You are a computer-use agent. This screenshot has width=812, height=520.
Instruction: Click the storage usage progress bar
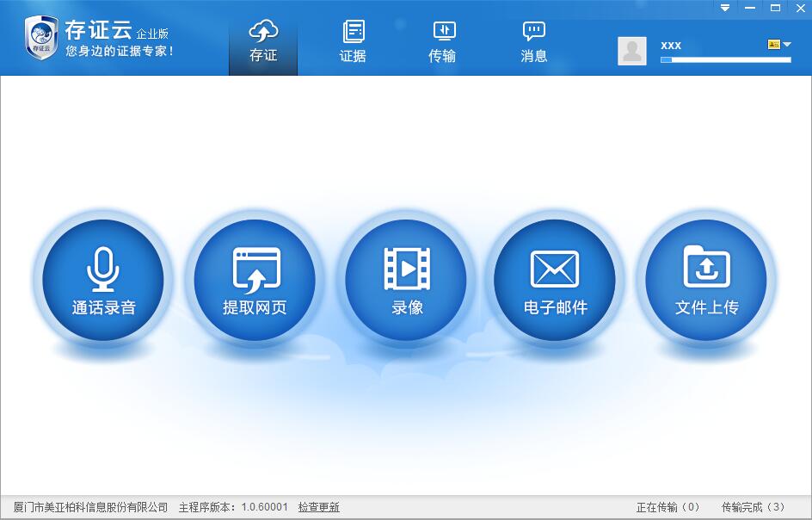tap(725, 60)
